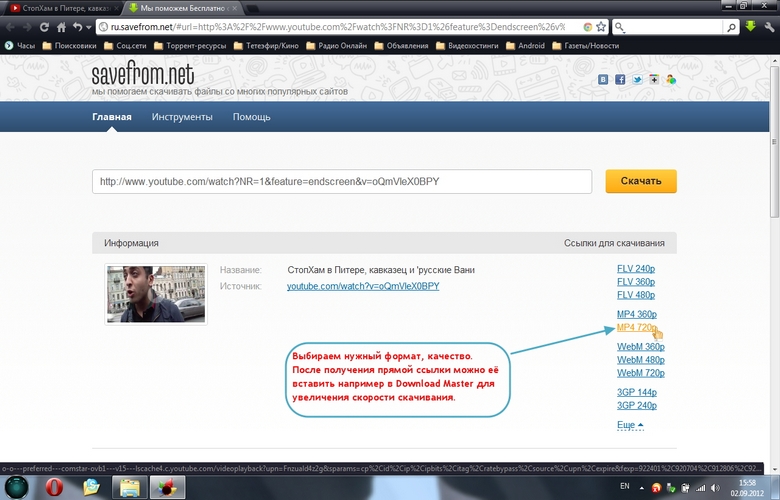Open the Инструменты navigation tab
Image resolution: width=780 pixels, height=500 pixels.
point(182,117)
